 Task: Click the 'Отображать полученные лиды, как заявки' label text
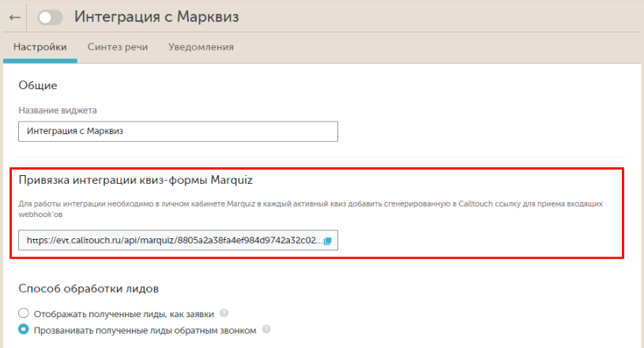[x=124, y=313]
